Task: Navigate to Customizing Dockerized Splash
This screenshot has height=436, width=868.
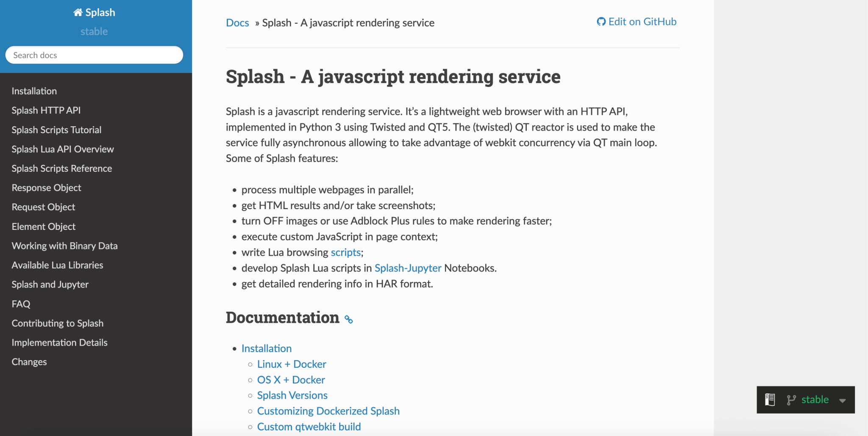Action: point(328,411)
